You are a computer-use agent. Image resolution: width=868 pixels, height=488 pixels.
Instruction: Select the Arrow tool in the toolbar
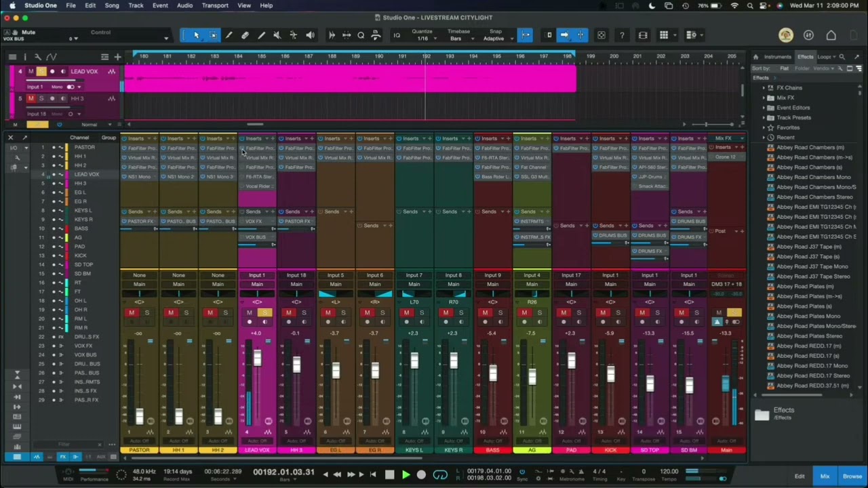pos(196,35)
